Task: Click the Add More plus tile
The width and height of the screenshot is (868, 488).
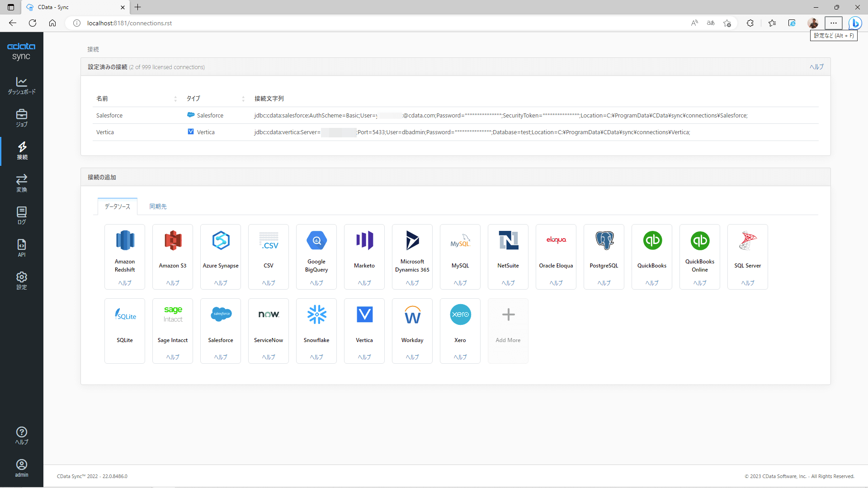Action: click(508, 315)
